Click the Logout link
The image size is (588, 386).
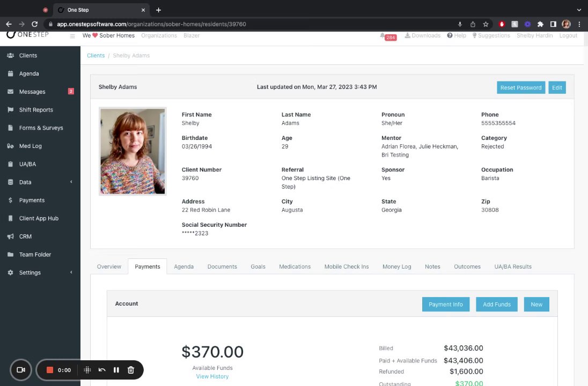click(x=568, y=35)
